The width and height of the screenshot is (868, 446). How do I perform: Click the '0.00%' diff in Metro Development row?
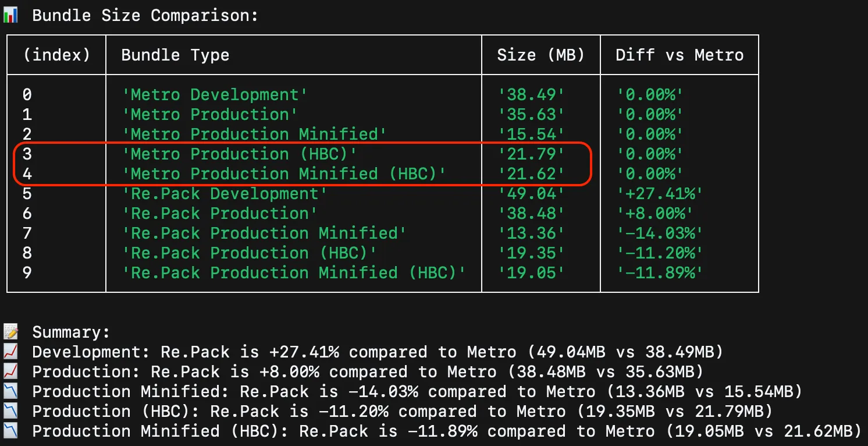tap(650, 94)
